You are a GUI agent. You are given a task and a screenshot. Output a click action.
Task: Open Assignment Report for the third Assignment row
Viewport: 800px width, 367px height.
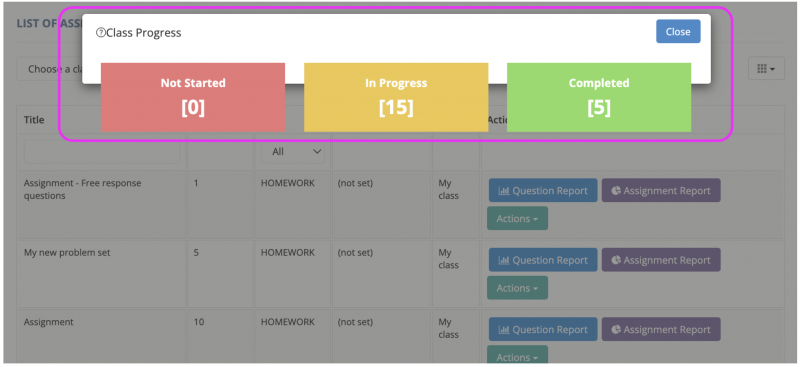(661, 330)
